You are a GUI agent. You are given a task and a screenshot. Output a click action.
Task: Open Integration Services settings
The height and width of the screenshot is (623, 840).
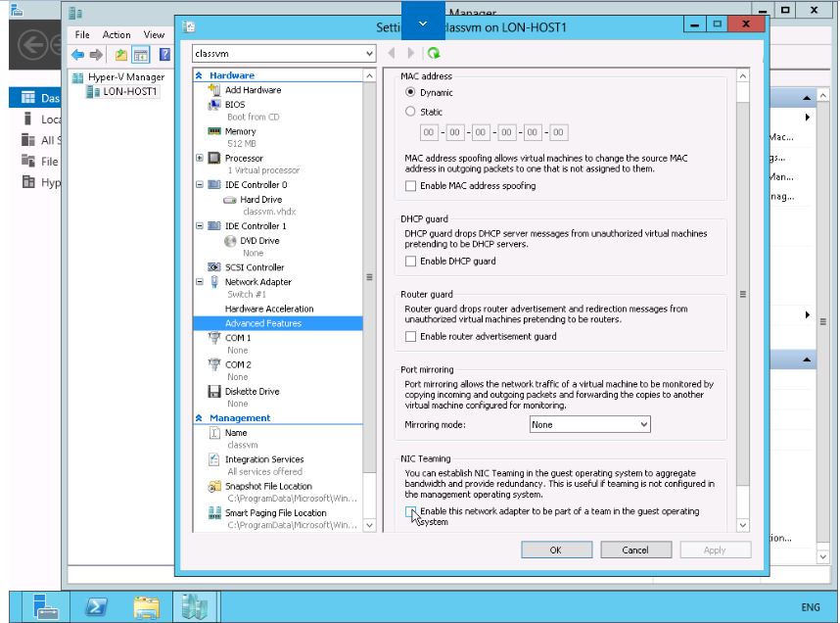click(x=263, y=459)
